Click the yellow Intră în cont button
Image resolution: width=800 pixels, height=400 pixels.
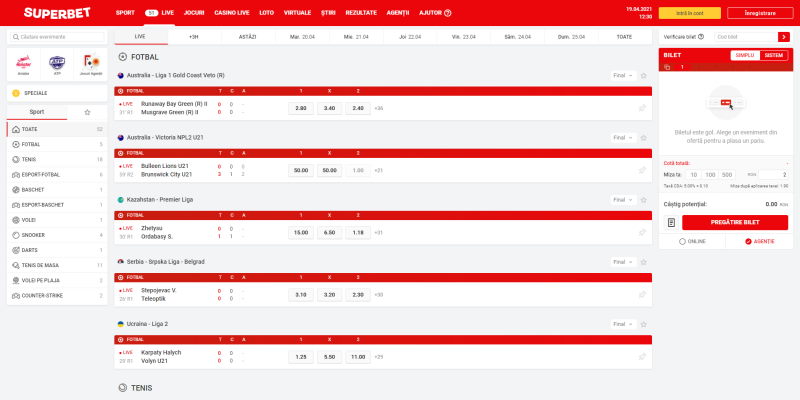(689, 13)
